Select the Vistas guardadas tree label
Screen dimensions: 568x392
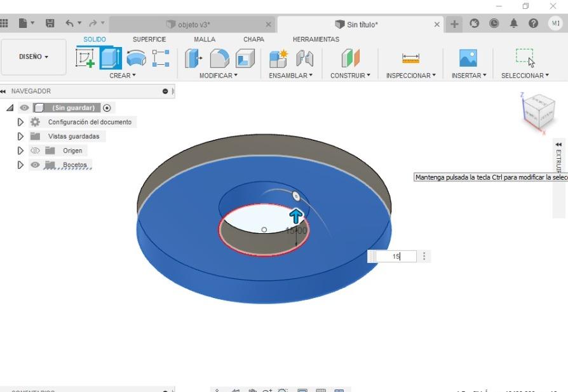[74, 136]
